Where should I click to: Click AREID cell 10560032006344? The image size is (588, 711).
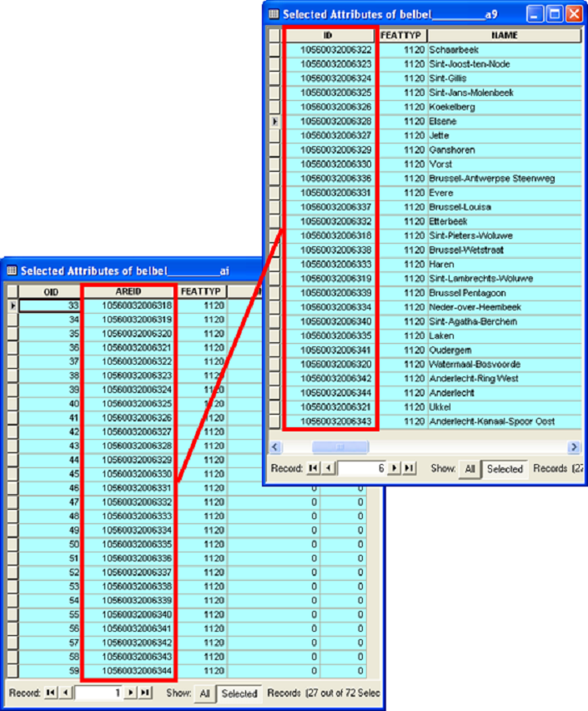coord(128,671)
